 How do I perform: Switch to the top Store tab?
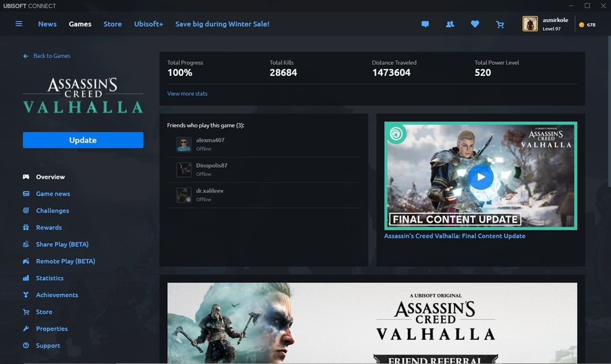click(113, 24)
